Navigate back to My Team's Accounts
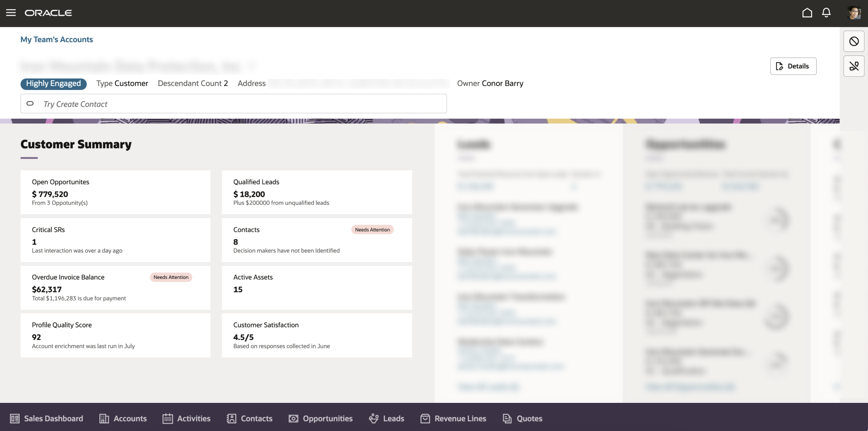The height and width of the screenshot is (431, 868). [56, 40]
